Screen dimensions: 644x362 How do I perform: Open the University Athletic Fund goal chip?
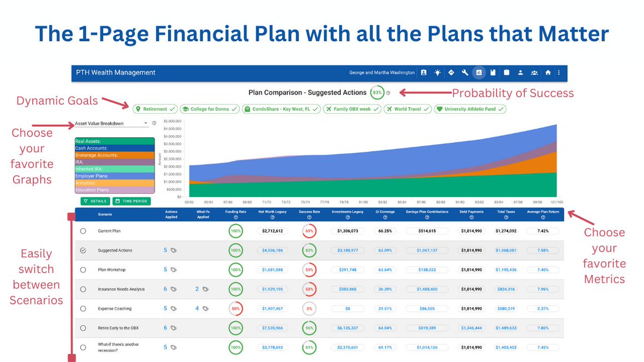tap(470, 109)
